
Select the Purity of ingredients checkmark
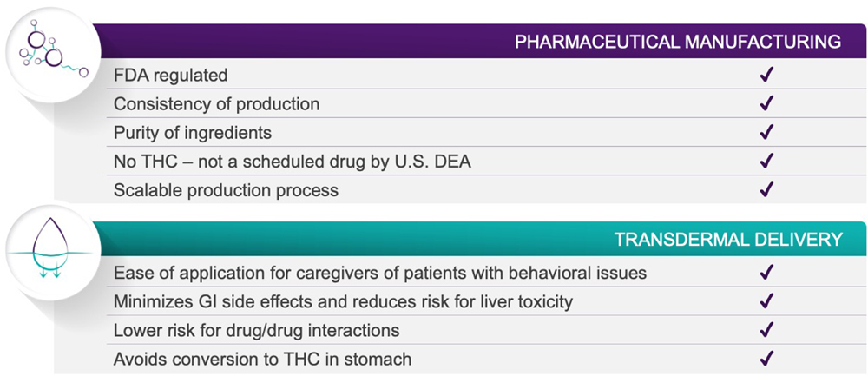click(x=766, y=132)
